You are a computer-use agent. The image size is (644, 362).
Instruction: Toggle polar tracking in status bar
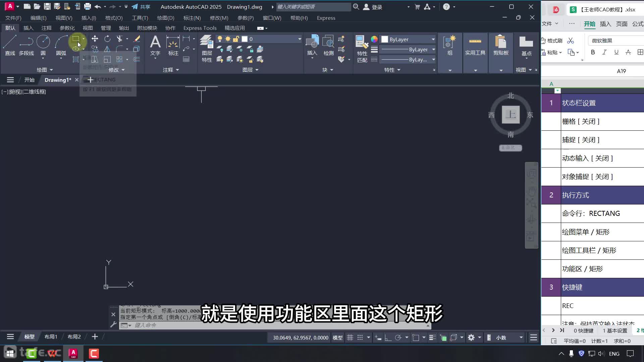[398, 338]
